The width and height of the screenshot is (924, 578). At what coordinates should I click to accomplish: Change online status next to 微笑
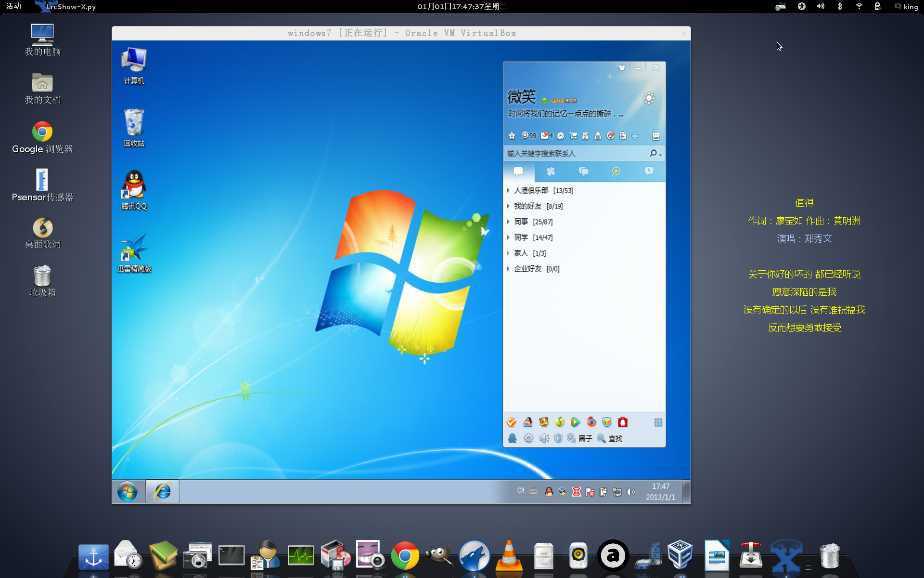point(545,101)
